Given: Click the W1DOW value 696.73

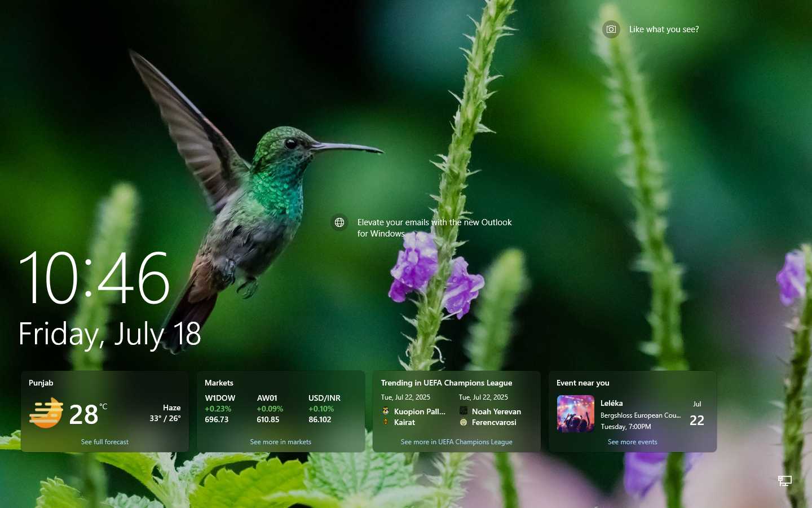Looking at the screenshot, I should (217, 419).
